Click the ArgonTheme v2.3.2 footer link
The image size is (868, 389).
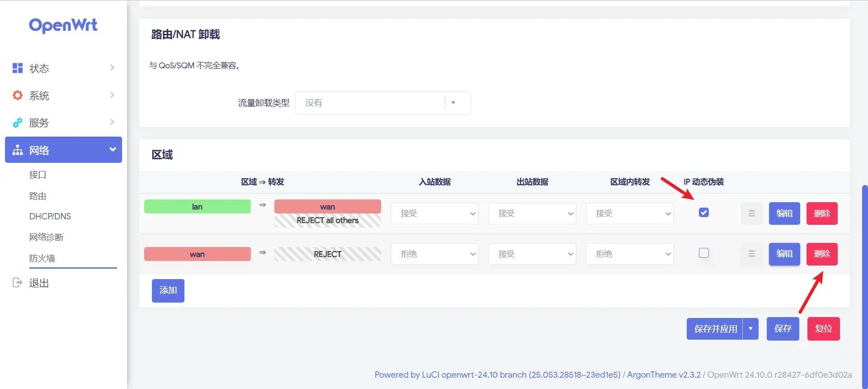tap(663, 375)
